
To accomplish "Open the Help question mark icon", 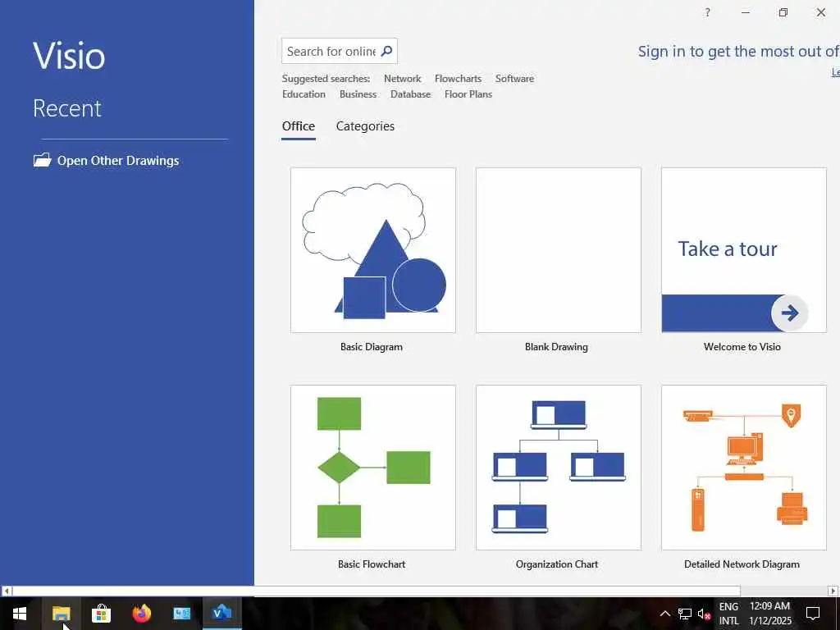I will tap(708, 12).
